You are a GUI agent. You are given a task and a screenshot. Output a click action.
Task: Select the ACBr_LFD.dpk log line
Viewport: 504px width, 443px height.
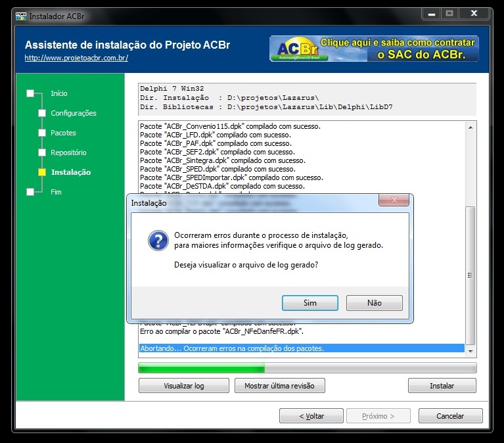pyautogui.click(x=216, y=135)
